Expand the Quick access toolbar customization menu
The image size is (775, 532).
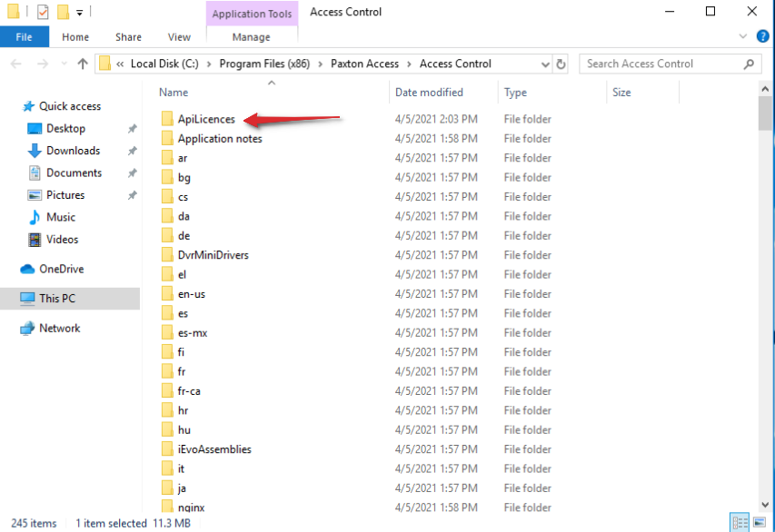(78, 11)
